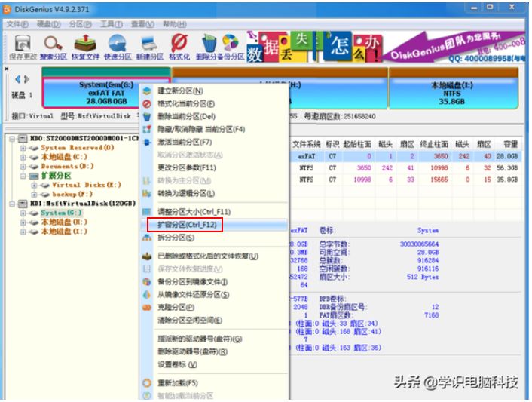Expand System(G:) tree node
532x402 pixels.
pos(23,213)
